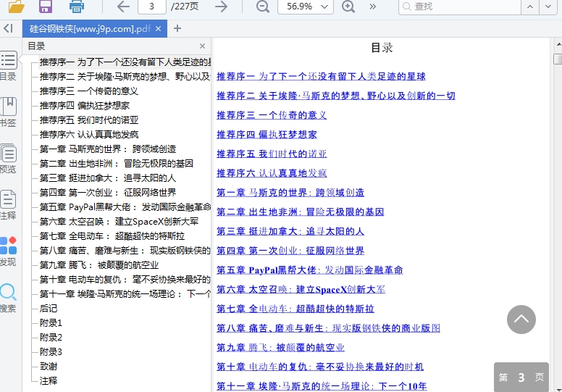This screenshot has width=562, height=392.
Task: Go to the next page arrow
Action: click(221, 7)
